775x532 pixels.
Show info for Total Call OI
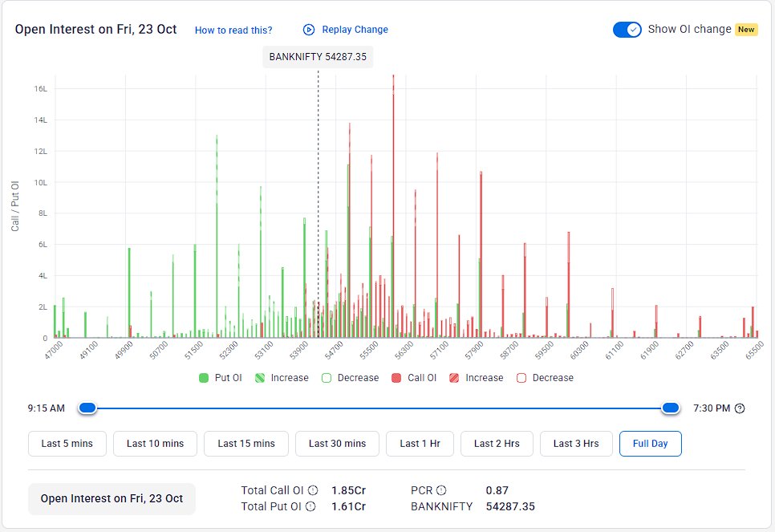click(x=313, y=490)
